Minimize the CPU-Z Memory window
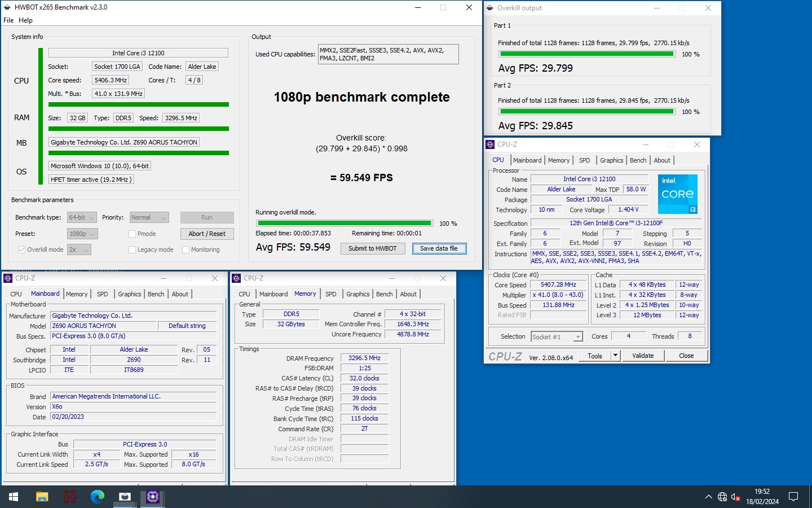This screenshot has width=812, height=508. coord(392,278)
